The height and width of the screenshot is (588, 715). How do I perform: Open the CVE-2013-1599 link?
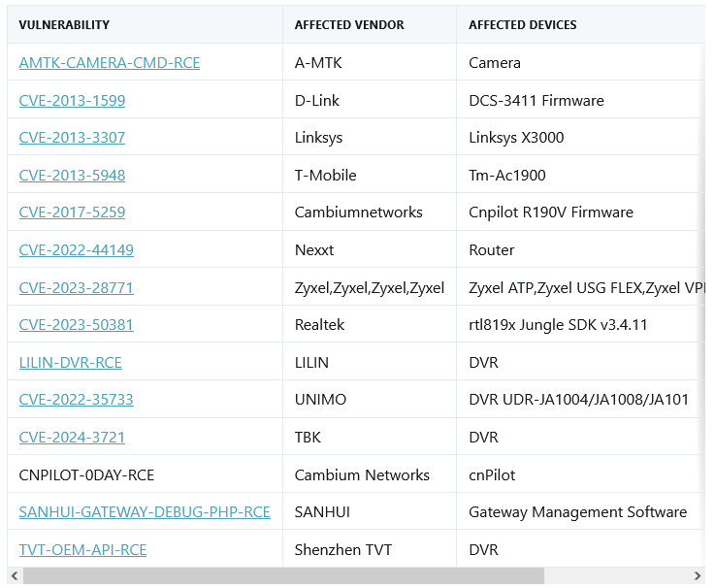click(72, 101)
